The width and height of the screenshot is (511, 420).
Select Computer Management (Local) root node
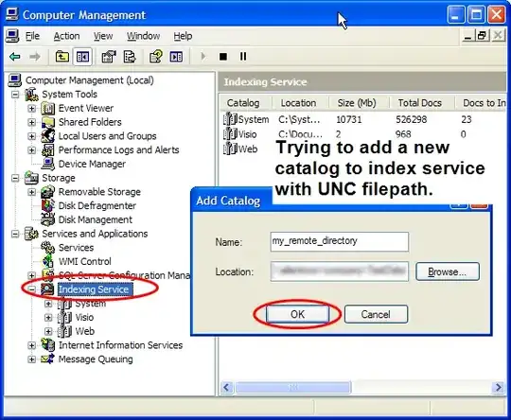click(x=90, y=80)
